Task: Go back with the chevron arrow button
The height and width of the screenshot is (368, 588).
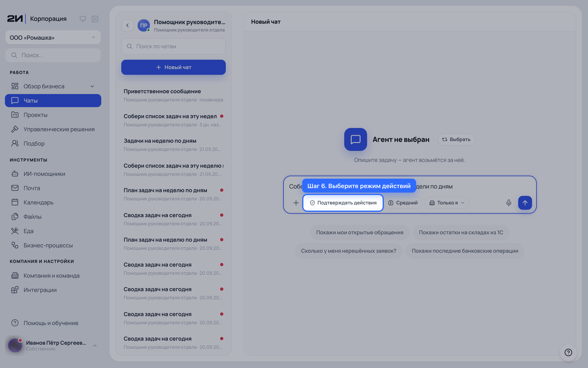Action: pos(127,25)
